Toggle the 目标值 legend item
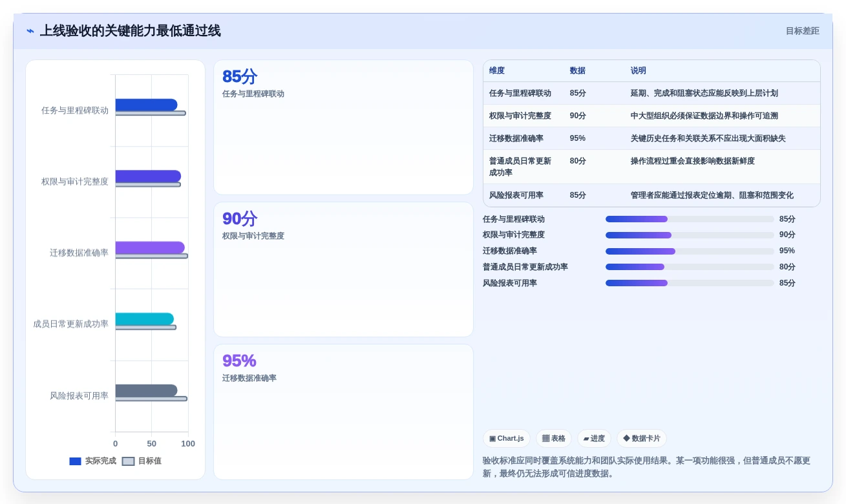The width and height of the screenshot is (846, 504). 142,461
